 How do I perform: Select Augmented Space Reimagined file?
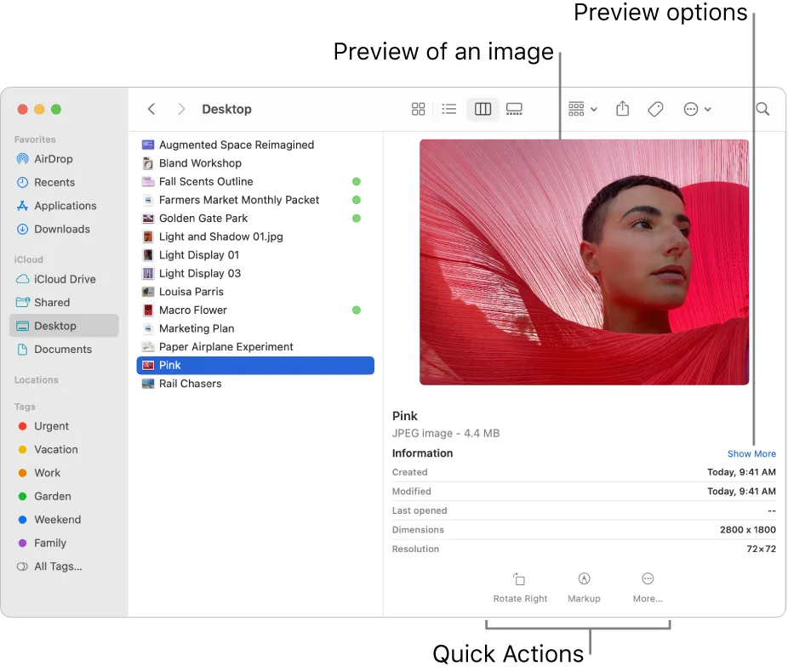point(255,145)
